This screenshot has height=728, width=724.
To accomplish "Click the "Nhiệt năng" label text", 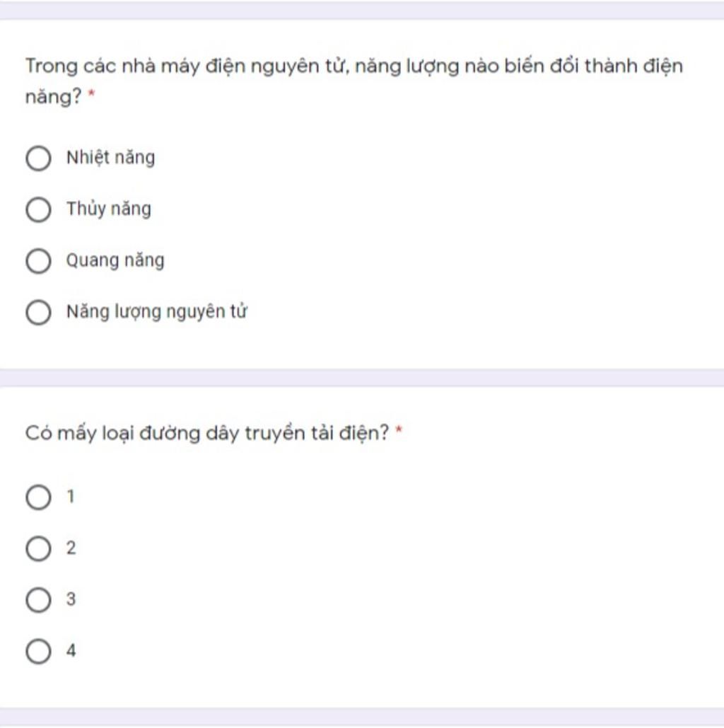I will (x=110, y=157).
